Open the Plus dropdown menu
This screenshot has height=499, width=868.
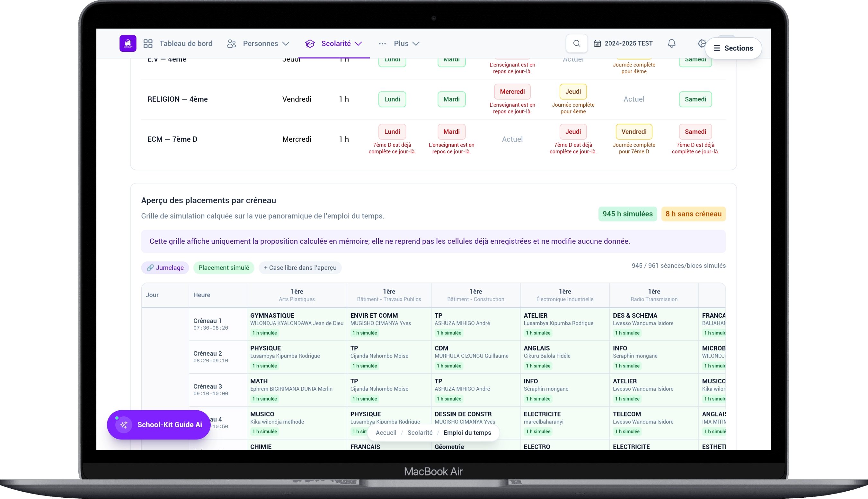point(399,43)
